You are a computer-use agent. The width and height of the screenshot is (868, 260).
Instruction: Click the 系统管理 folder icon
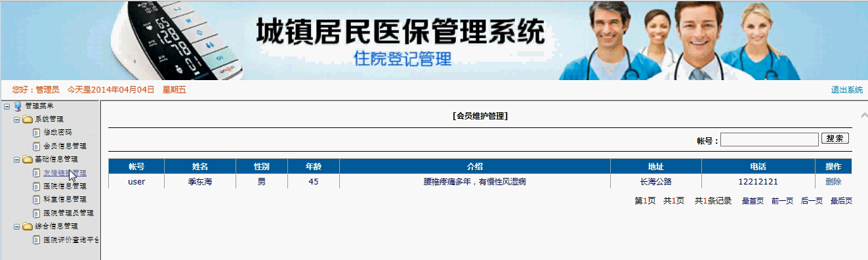coord(28,119)
